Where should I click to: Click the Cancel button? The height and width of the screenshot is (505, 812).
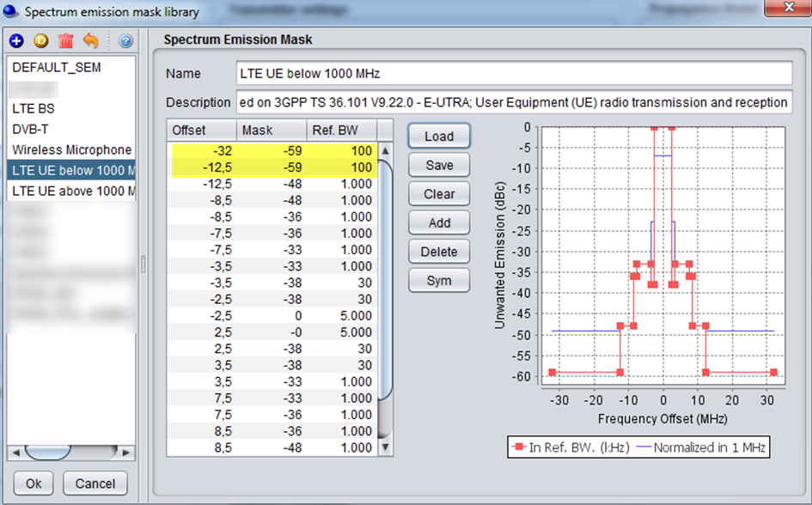coord(95,484)
